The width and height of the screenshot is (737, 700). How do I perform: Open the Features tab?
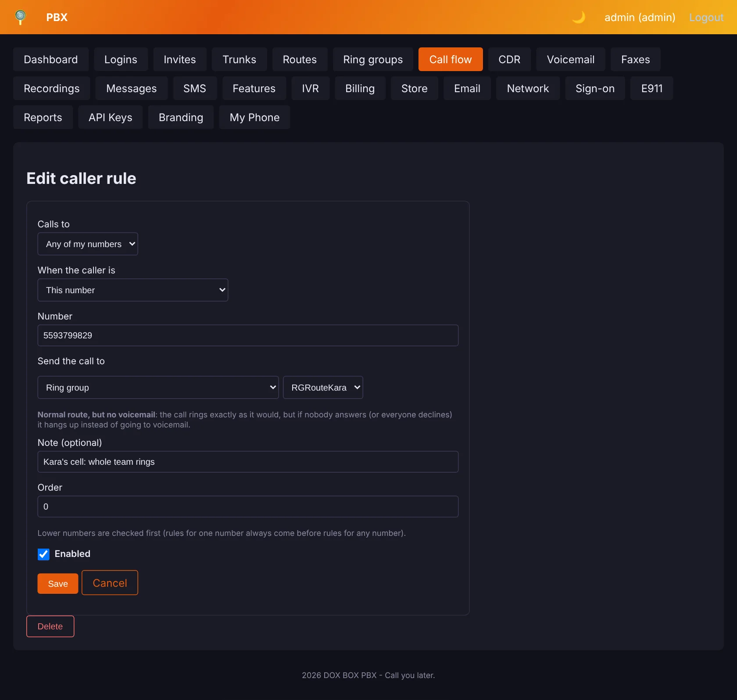(x=254, y=88)
